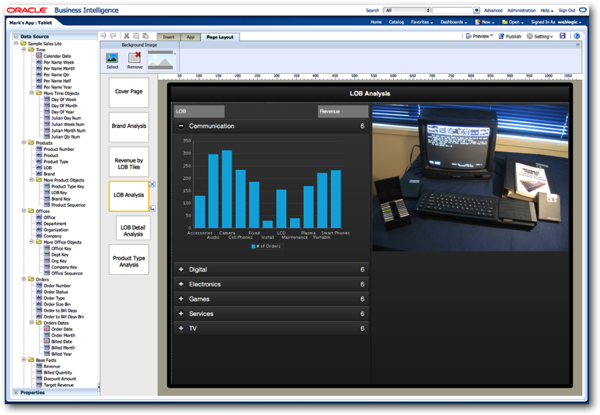Expand the Services row

click(x=181, y=314)
